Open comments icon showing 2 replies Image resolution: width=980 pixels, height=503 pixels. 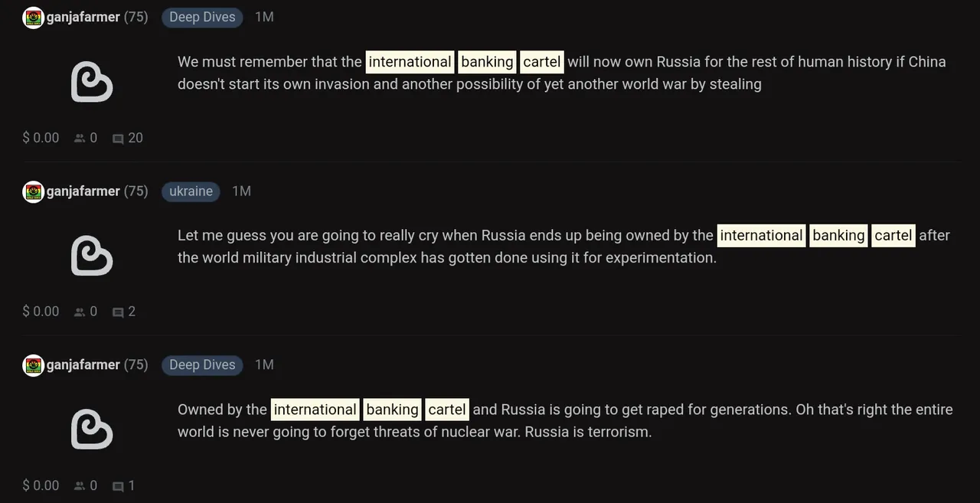coord(118,312)
